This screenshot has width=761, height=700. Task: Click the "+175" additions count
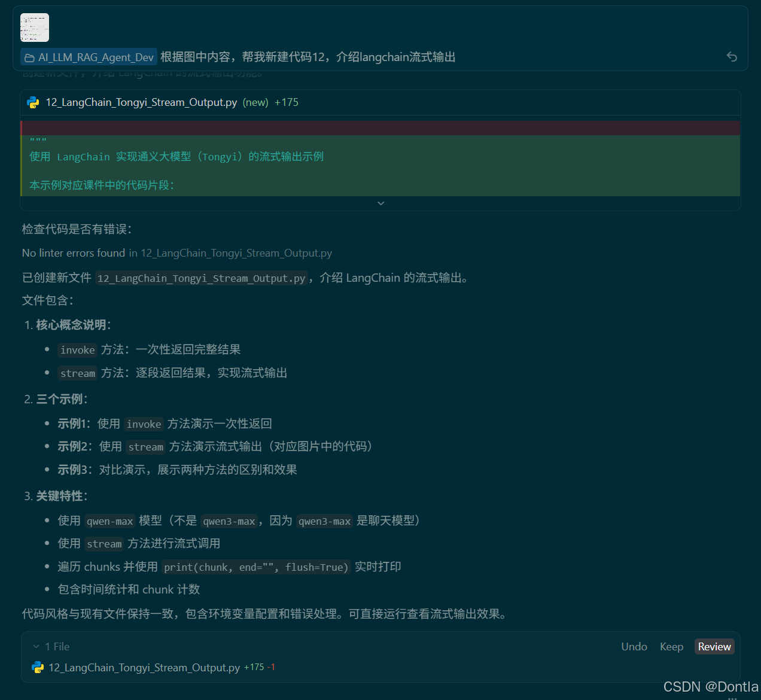(286, 102)
